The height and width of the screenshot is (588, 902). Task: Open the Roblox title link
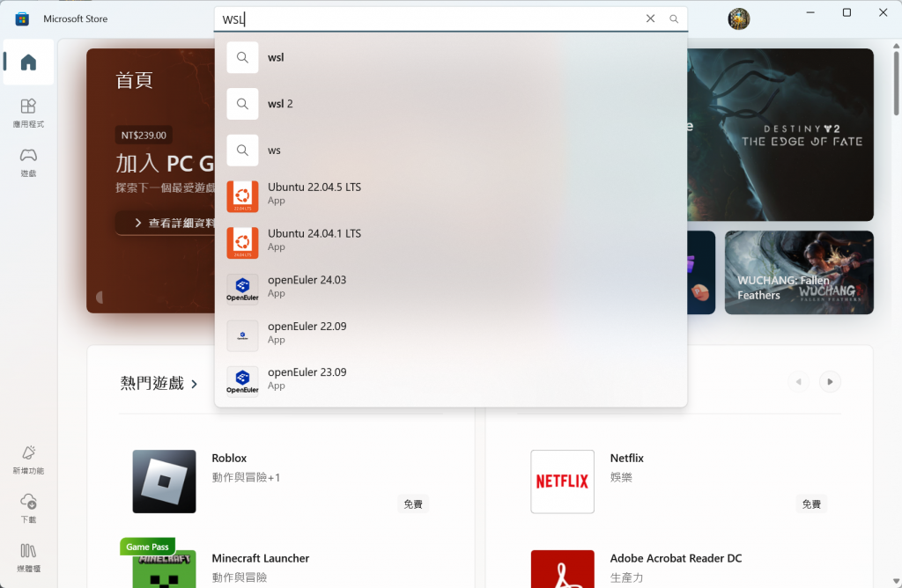click(x=229, y=458)
